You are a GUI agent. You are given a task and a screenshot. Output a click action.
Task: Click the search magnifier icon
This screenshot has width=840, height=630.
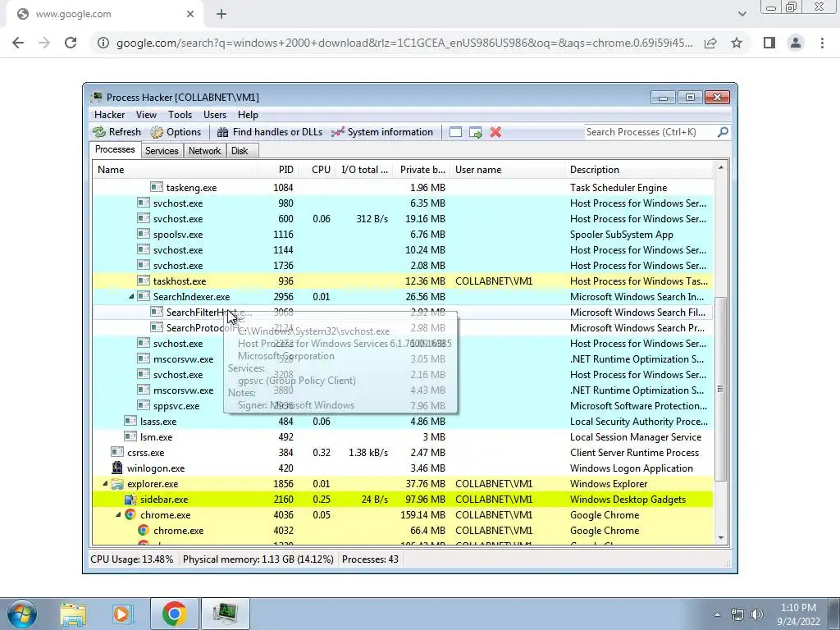coord(723,132)
